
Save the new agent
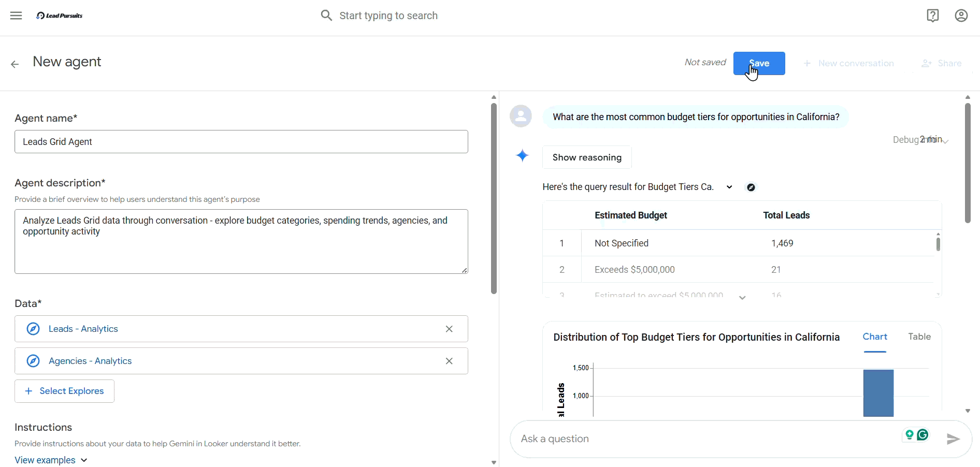point(759,64)
